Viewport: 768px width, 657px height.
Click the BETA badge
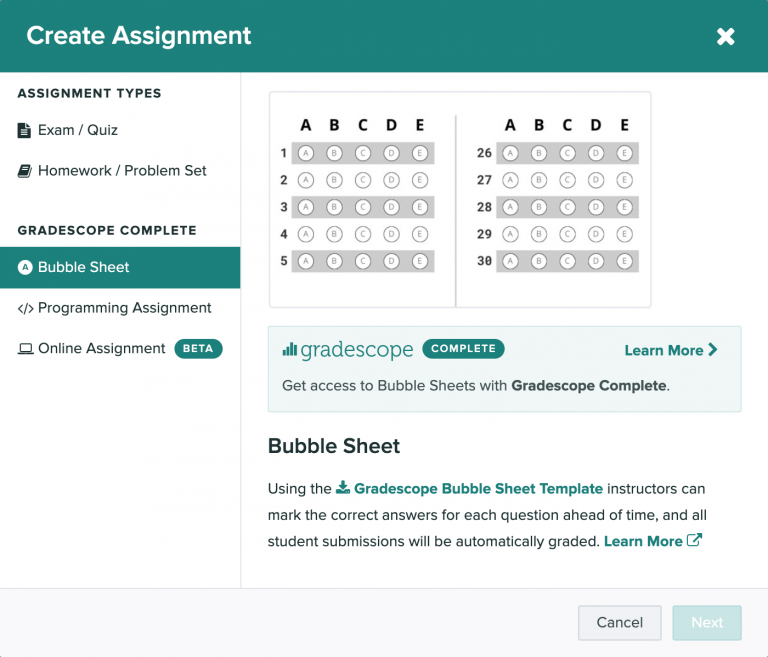[x=198, y=349]
